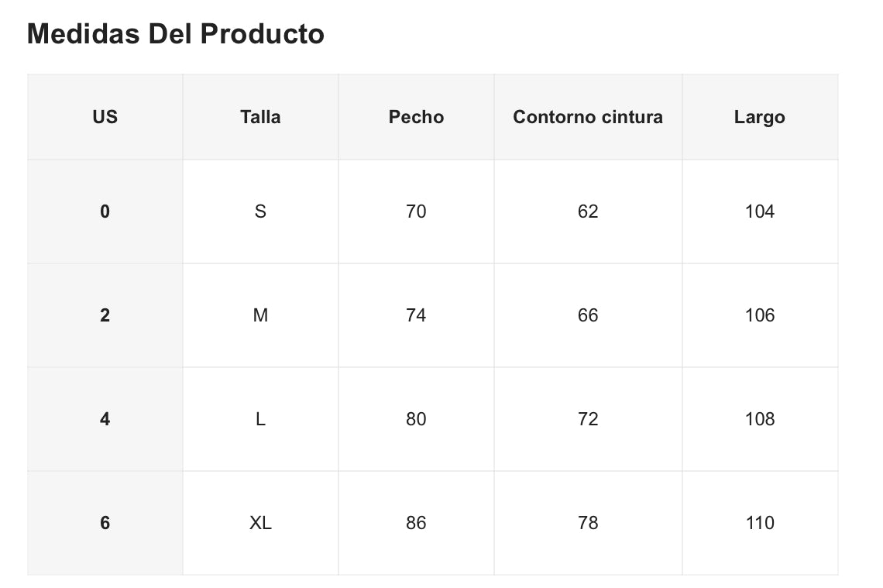Click the size S cell
Image resolution: width=883 pixels, height=588 pixels.
(x=260, y=211)
